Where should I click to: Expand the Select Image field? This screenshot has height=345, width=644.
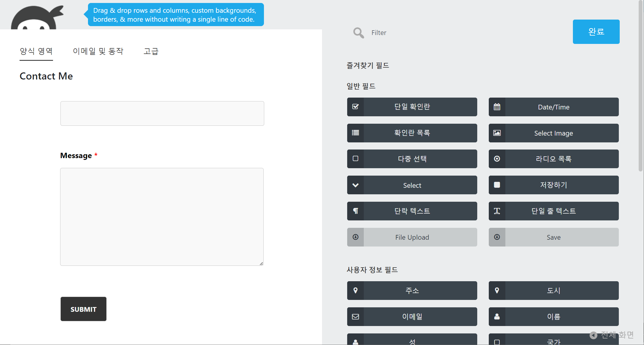[553, 133]
